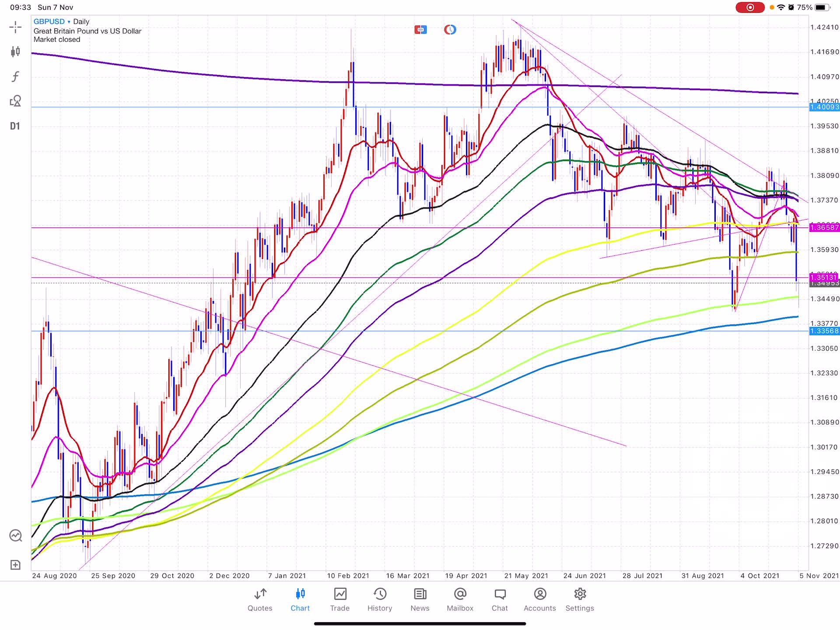
Task: Click the 1.30170 price axis value
Action: pyautogui.click(x=824, y=447)
